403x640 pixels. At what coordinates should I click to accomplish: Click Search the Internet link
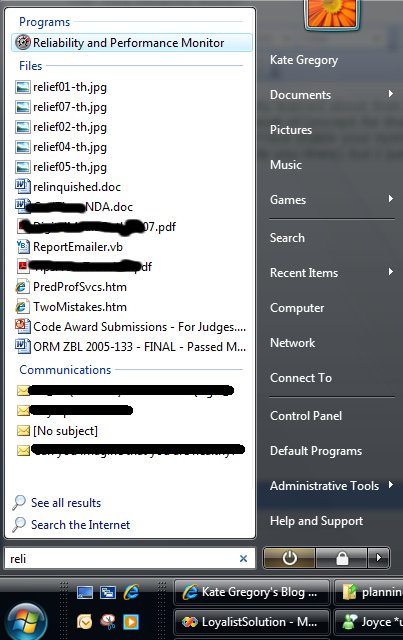(80, 525)
